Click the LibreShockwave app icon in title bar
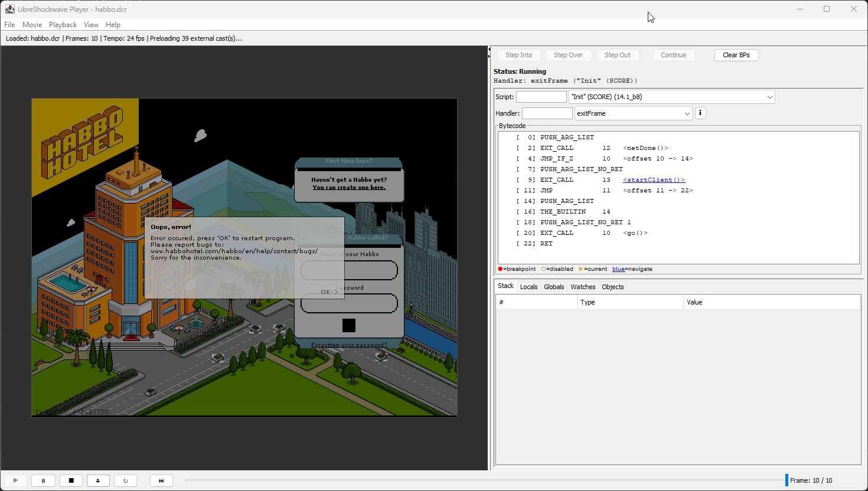 point(10,9)
